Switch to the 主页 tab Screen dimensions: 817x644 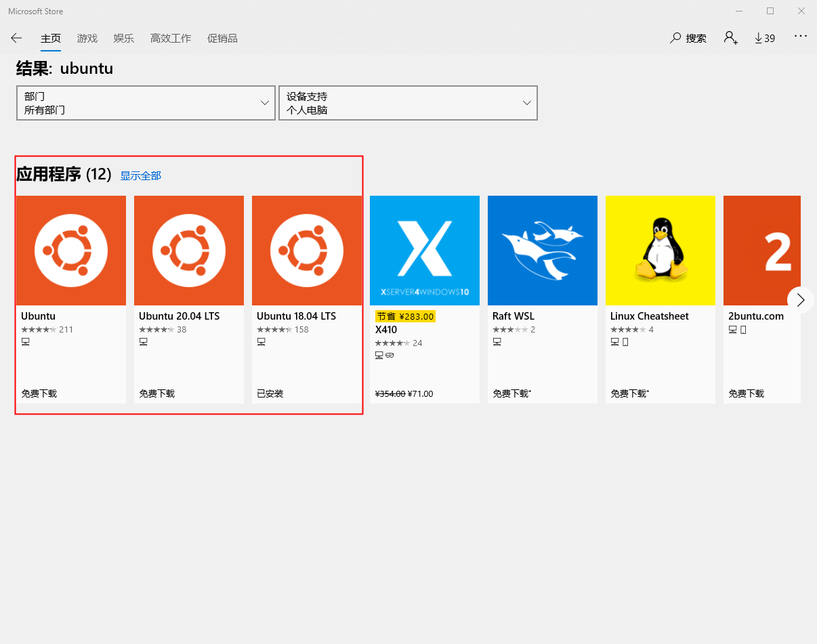(x=51, y=39)
